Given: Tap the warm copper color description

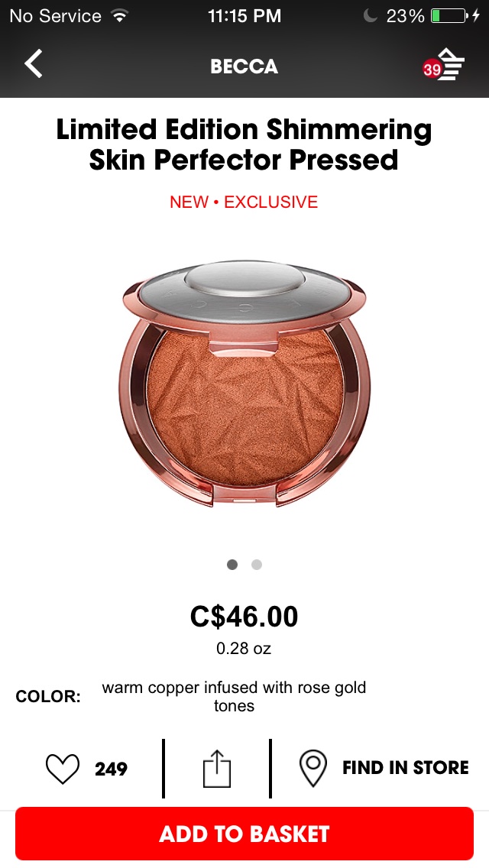Looking at the screenshot, I should coord(234,696).
